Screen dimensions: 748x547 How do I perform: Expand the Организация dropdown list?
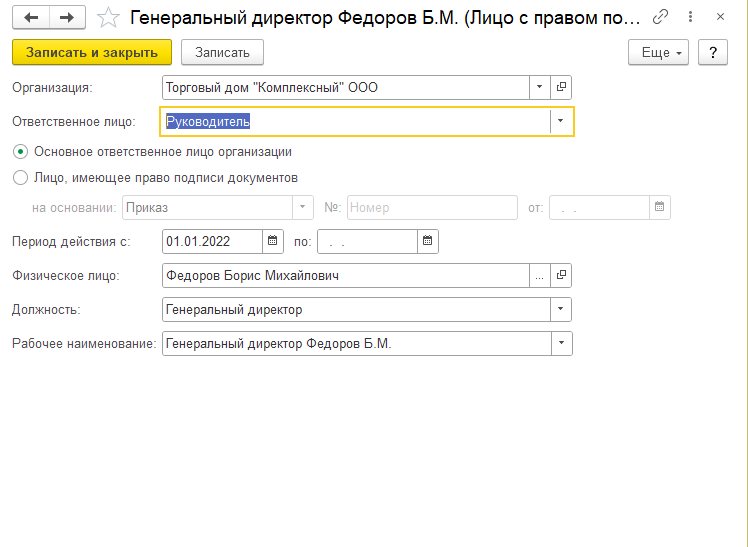(540, 87)
